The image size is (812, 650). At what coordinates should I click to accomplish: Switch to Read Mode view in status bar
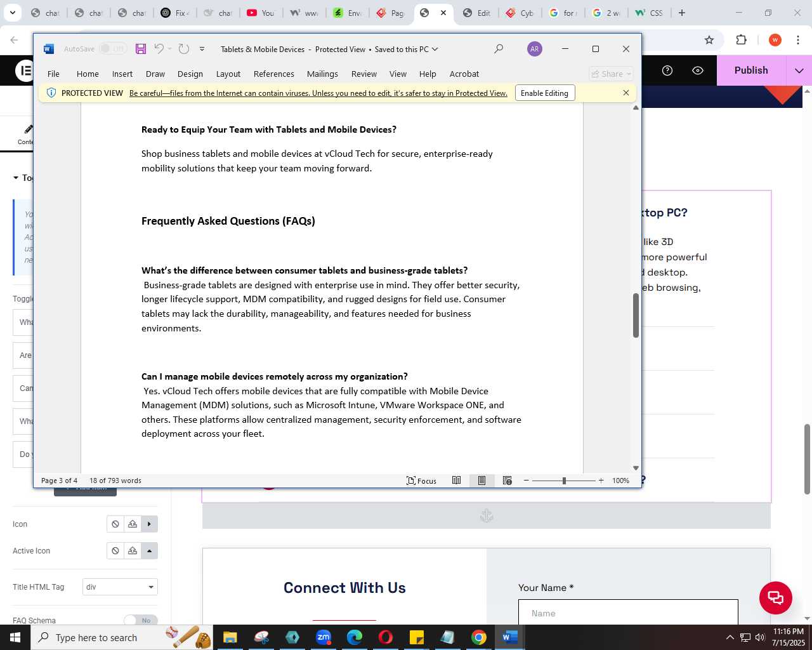tap(456, 481)
